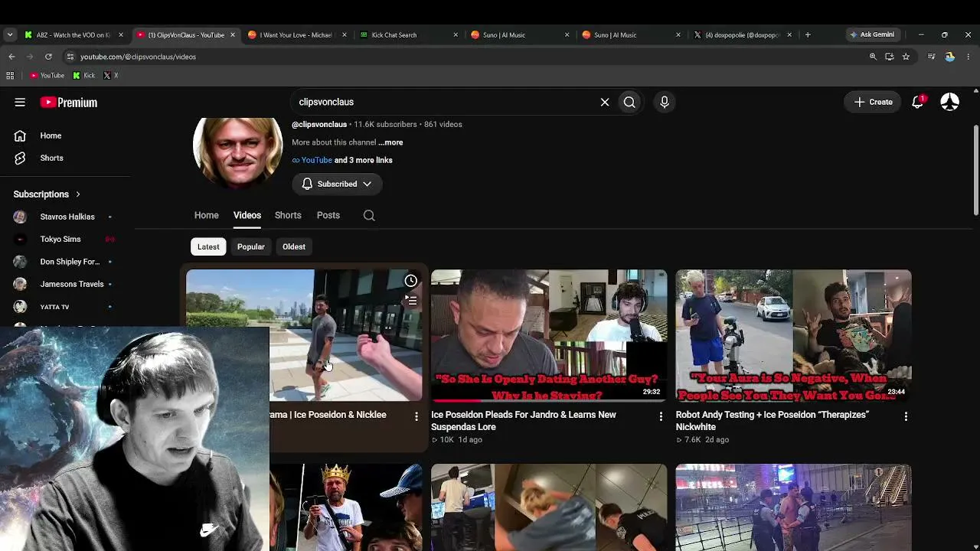Open the Kick bookmark

click(x=83, y=76)
